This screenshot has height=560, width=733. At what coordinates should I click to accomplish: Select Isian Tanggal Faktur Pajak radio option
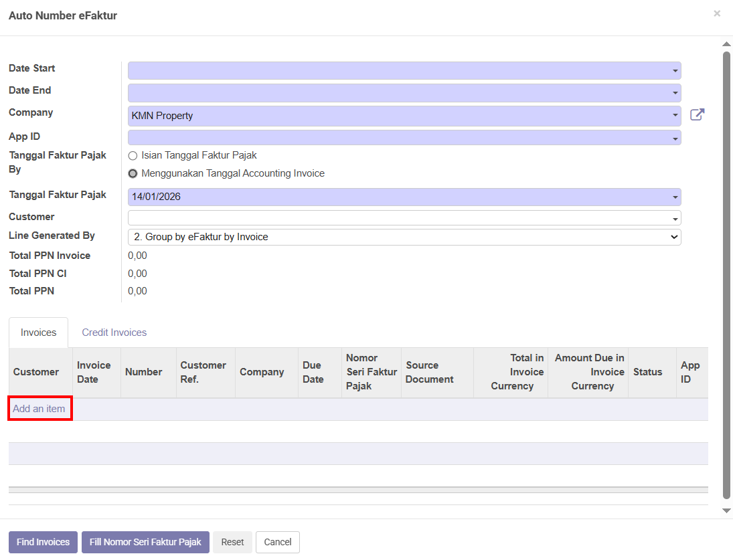(133, 156)
